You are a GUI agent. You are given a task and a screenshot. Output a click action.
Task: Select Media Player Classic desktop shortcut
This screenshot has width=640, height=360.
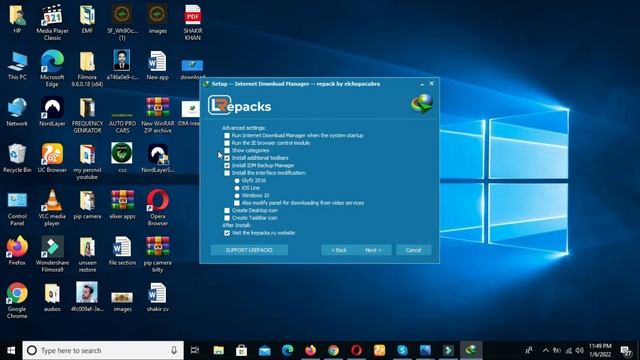click(x=52, y=22)
